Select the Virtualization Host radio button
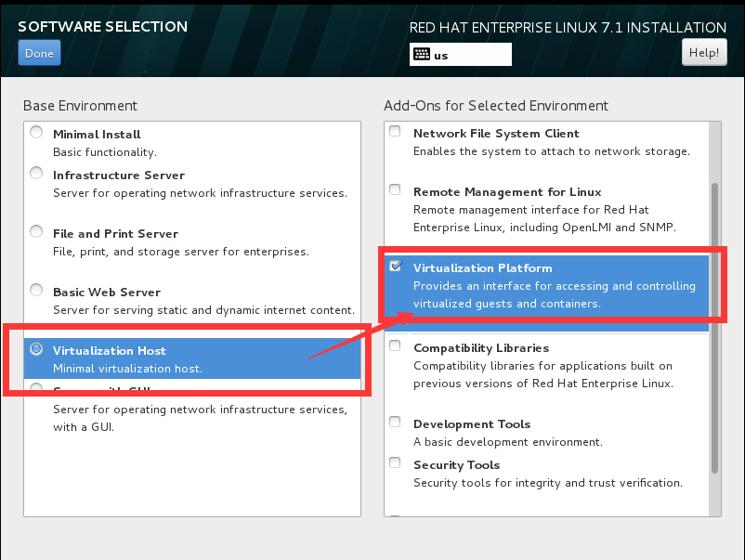This screenshot has width=745, height=560. pos(36,349)
